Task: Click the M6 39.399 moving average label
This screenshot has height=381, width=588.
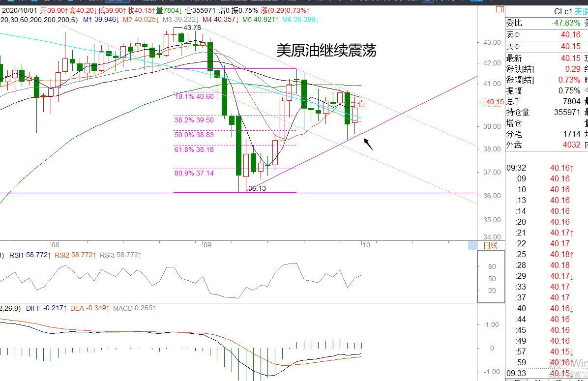Action: click(x=300, y=20)
